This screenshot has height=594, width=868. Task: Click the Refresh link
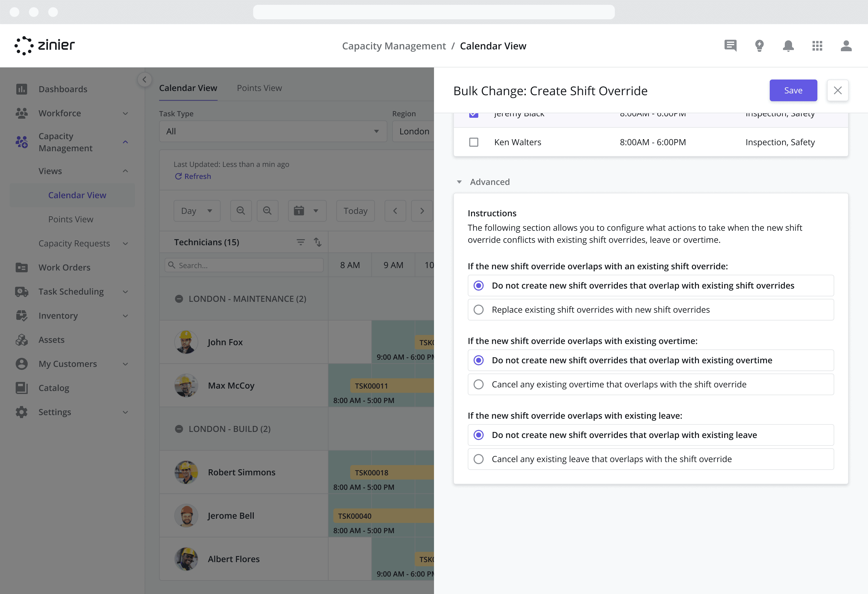(193, 176)
